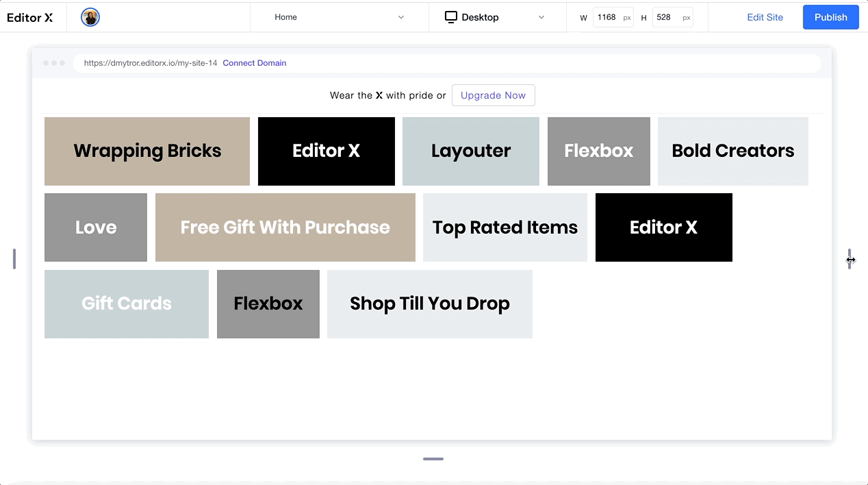This screenshot has width=868, height=485.
Task: Click the Flexbox tile with black text
Action: 268,304
